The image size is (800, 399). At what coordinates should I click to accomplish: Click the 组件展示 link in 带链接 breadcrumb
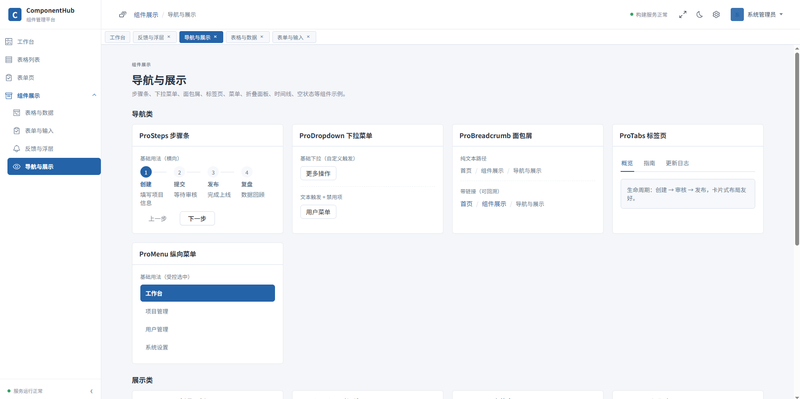(494, 204)
